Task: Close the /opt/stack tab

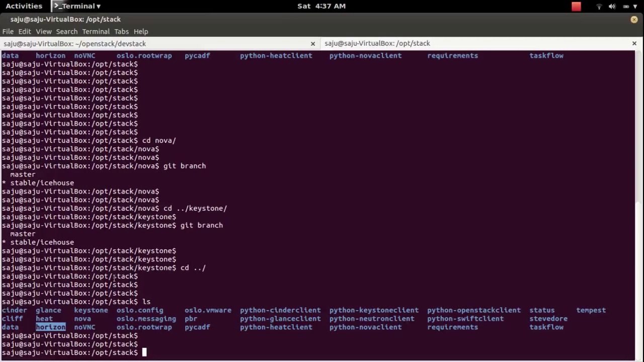Action: click(634, 44)
